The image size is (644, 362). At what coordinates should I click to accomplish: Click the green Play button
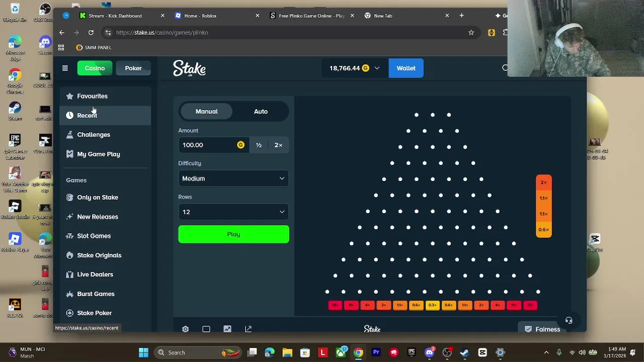[233, 234]
